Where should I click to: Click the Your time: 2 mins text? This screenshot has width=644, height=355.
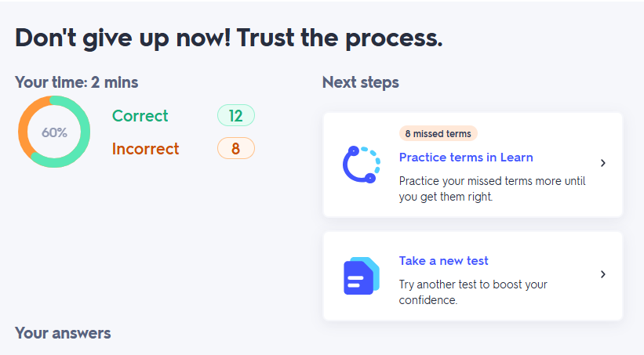click(x=77, y=82)
